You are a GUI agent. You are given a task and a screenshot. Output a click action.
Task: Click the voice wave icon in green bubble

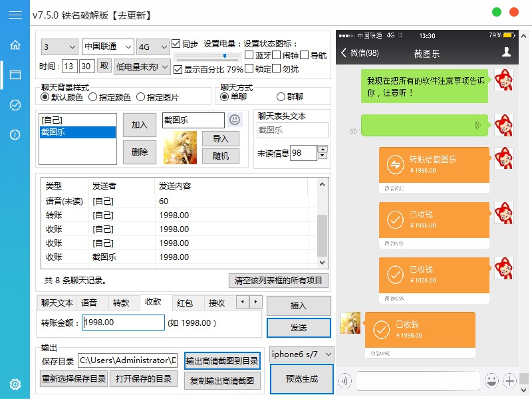(x=478, y=125)
